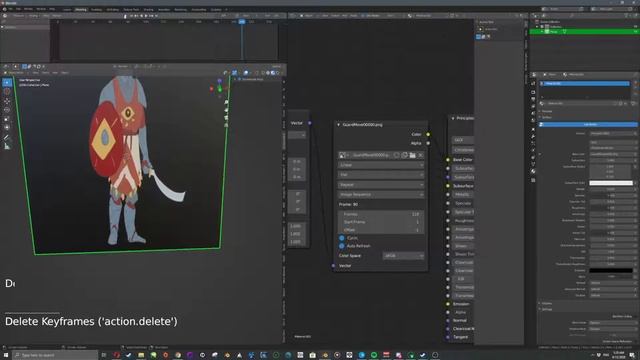Open the Image Sequence source dropdown
Image resolution: width=640 pixels, height=360 pixels.
[381, 195]
